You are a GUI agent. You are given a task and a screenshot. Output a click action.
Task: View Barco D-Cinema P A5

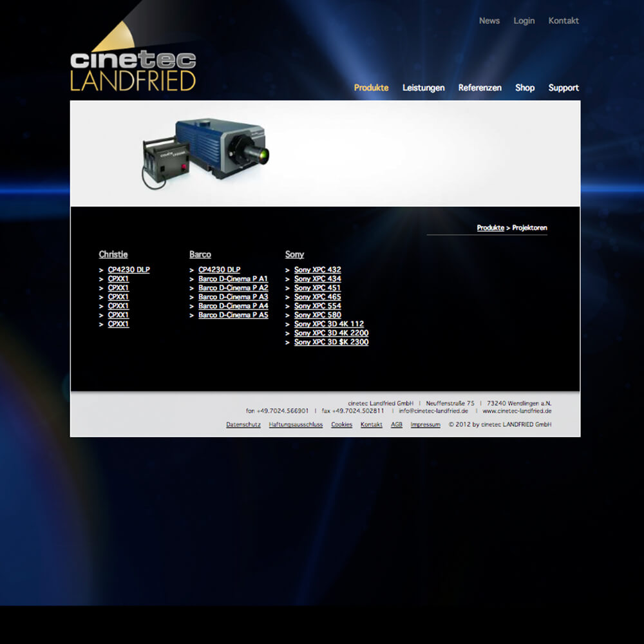pyautogui.click(x=233, y=315)
